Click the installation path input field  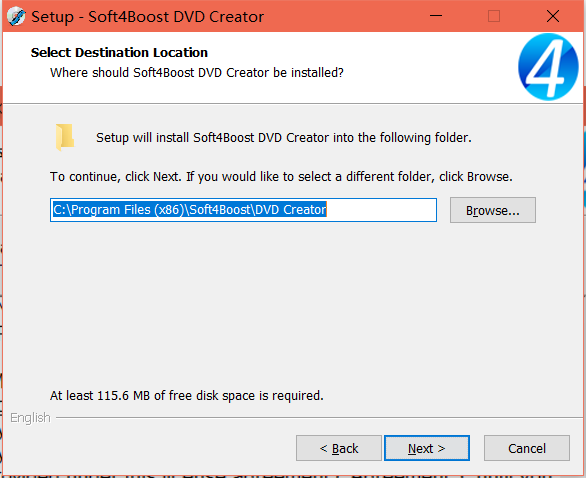pyautogui.click(x=243, y=210)
